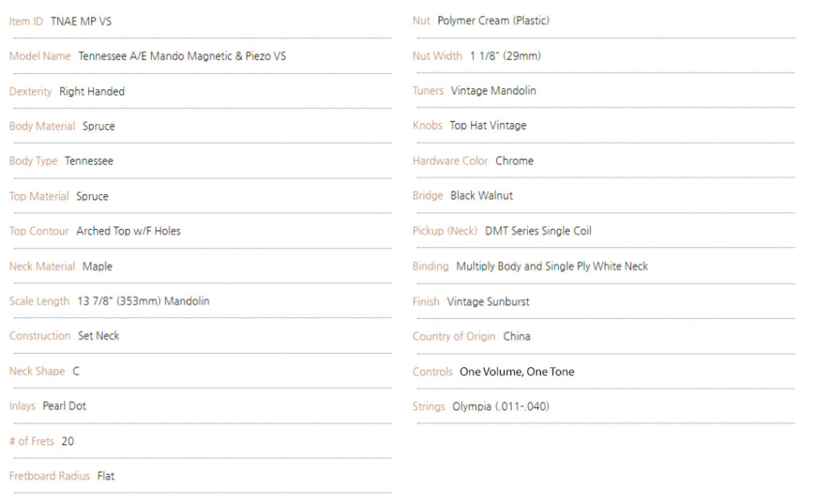Screen dimensions: 814x504
Task: Select the Model Name label
Action: tap(40, 56)
